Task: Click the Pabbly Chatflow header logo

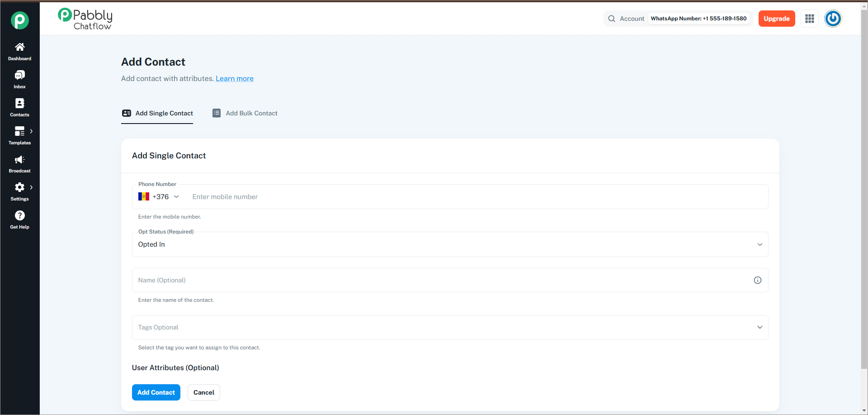Action: click(x=85, y=19)
